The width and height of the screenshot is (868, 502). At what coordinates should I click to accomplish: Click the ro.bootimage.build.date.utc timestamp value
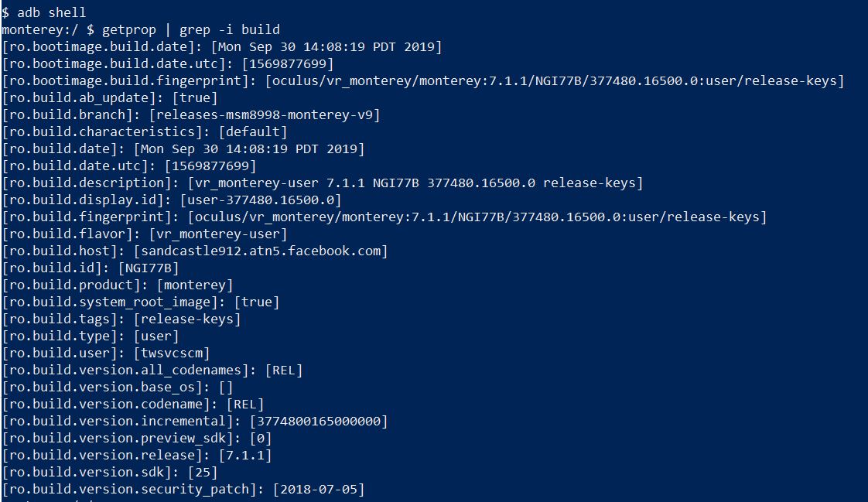(x=288, y=63)
